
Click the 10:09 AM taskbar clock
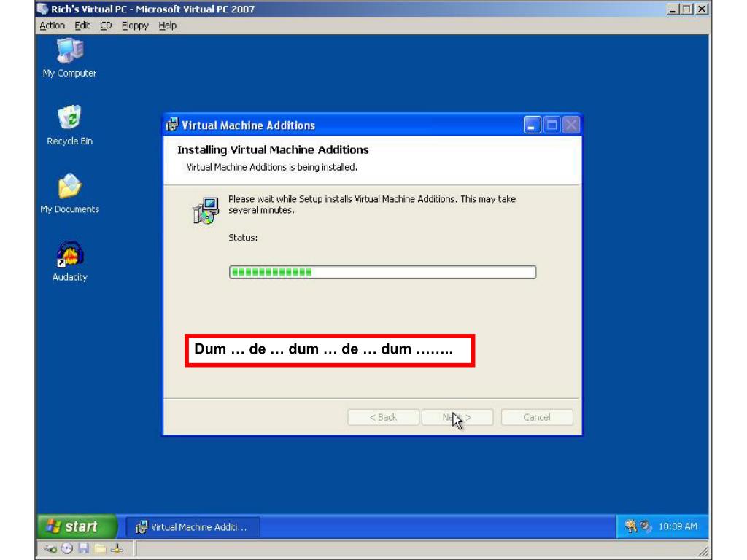click(678, 526)
